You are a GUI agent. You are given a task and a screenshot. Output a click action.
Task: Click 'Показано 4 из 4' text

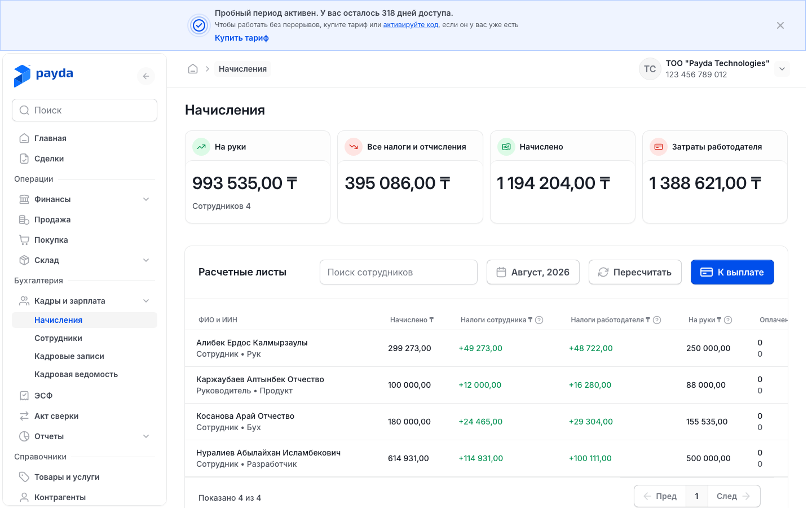point(230,498)
